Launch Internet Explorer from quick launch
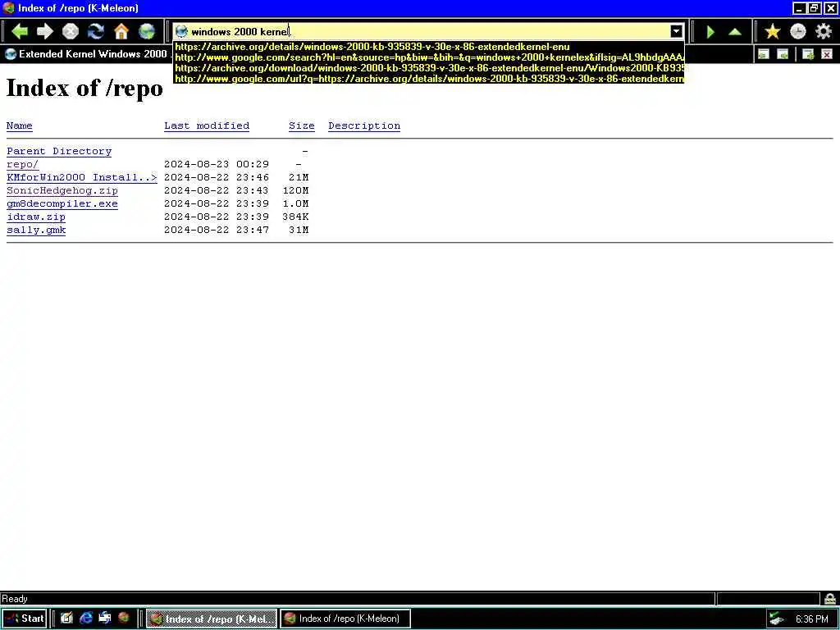Viewport: 840px width, 630px height. (85, 619)
